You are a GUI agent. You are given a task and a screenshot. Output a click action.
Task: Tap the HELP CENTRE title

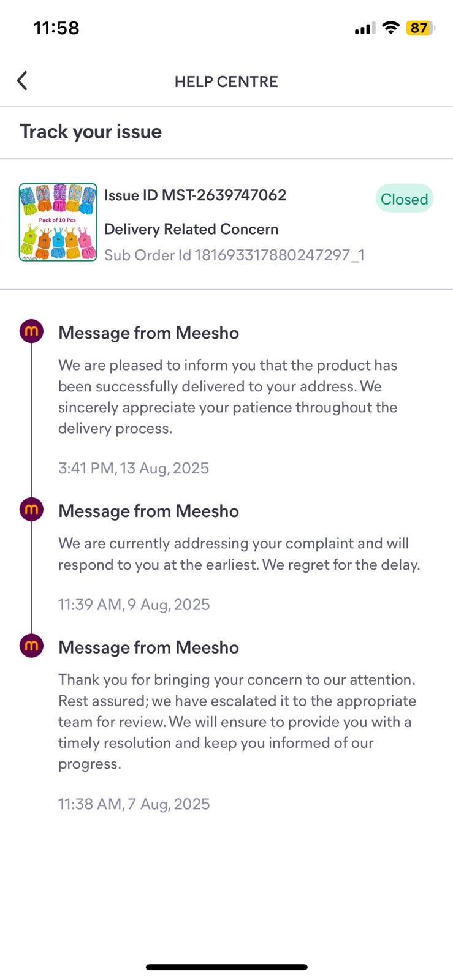[x=226, y=81]
